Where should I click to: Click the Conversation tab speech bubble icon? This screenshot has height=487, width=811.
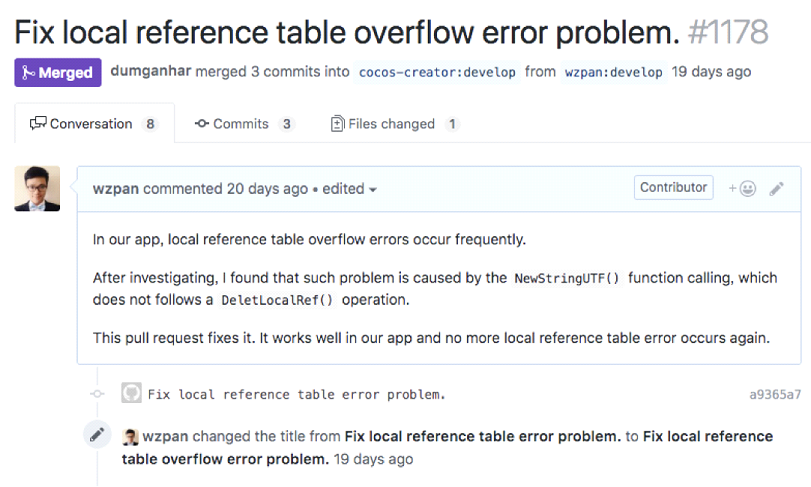(x=38, y=124)
